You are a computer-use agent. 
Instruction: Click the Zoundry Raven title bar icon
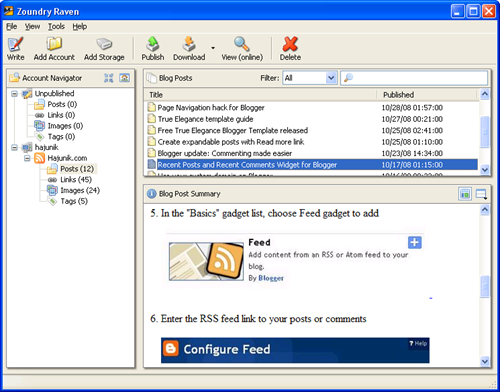point(9,11)
